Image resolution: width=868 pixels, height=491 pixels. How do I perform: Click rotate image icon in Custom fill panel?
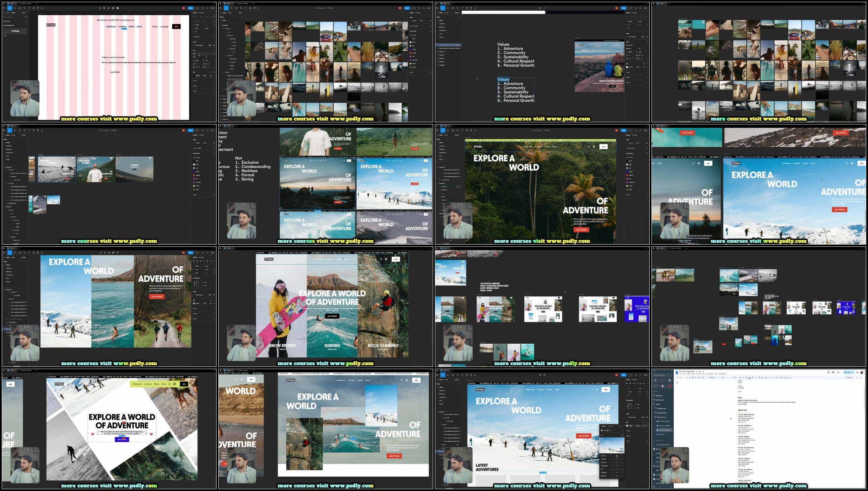tap(622, 435)
